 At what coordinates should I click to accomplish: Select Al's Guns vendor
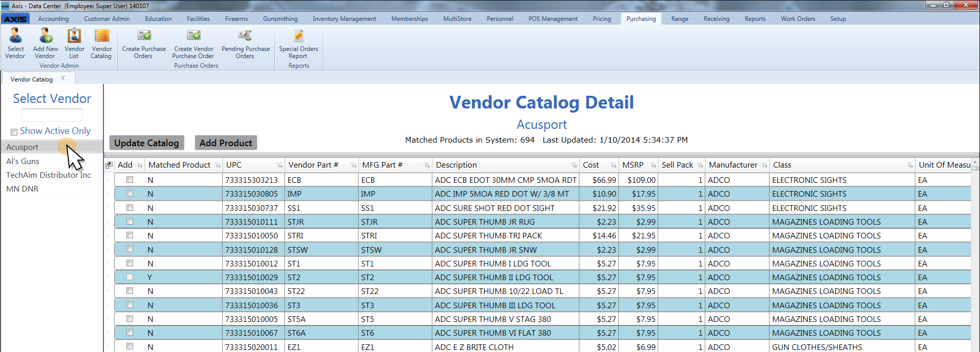tap(52, 161)
